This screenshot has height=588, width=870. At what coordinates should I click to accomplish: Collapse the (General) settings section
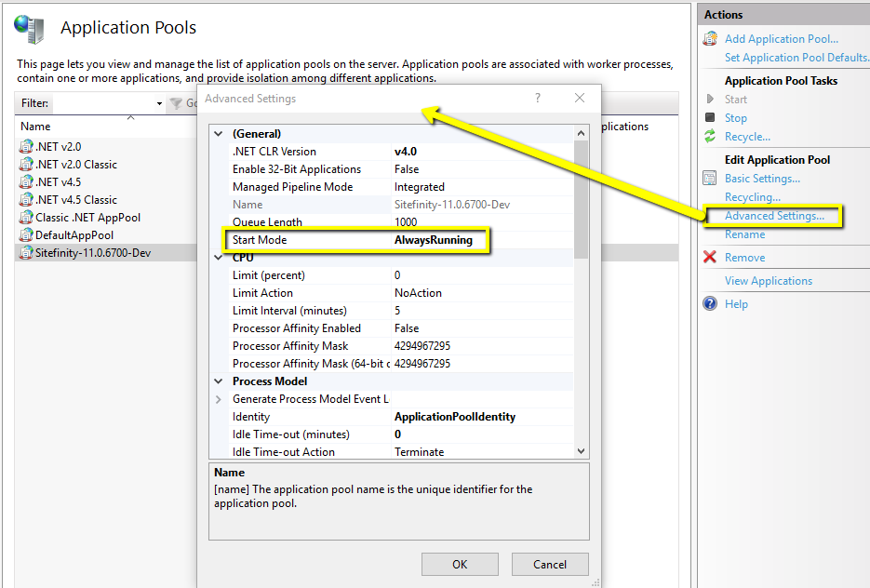(x=219, y=134)
